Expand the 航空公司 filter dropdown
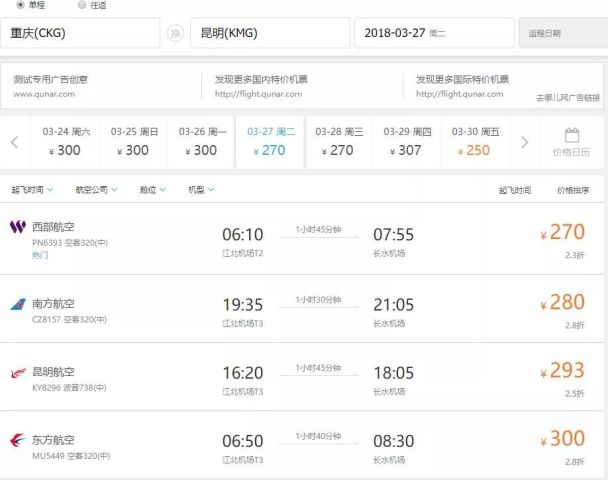 [x=96, y=190]
